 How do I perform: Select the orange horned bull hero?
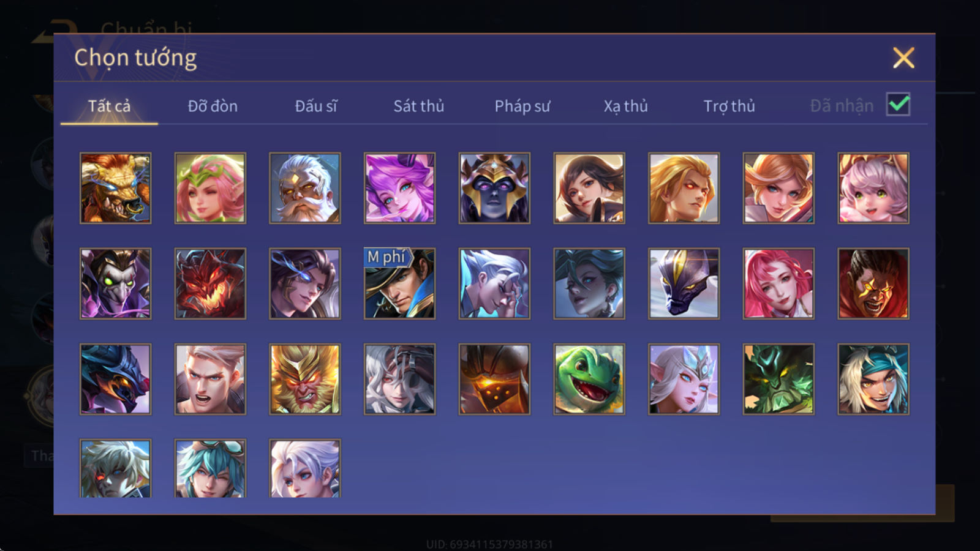(x=115, y=188)
